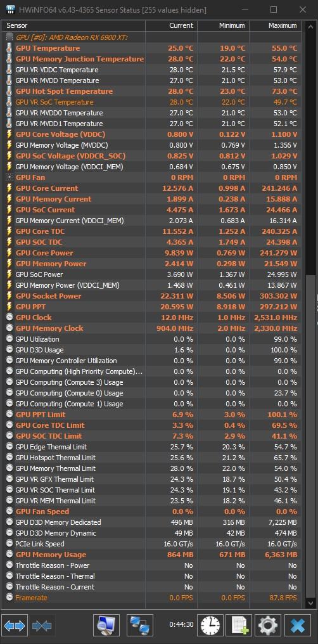
Task: Click the dial icon beside Framerate
Action: 10,598
